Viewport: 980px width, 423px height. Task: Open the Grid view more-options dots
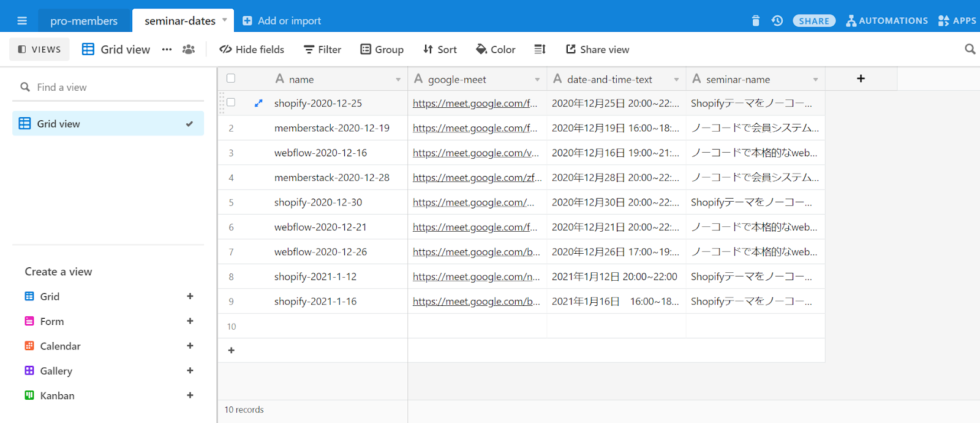coord(167,49)
